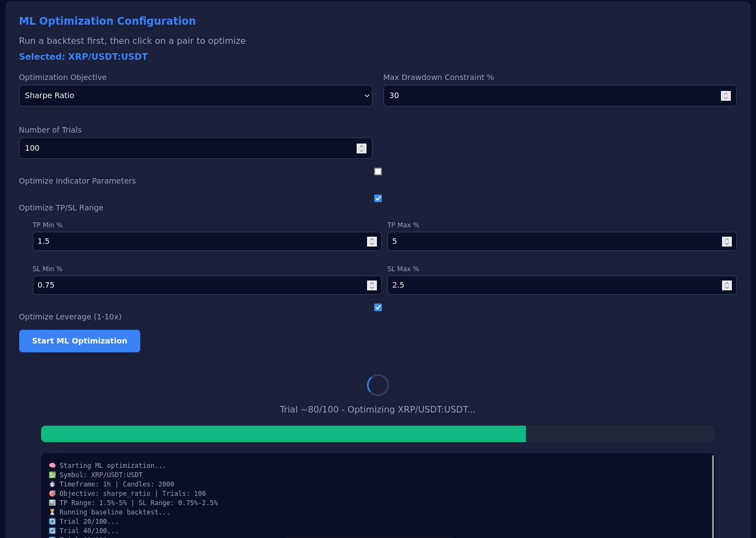Click the brain icon in log output
Image resolution: width=756 pixels, height=538 pixels.
[52, 466]
